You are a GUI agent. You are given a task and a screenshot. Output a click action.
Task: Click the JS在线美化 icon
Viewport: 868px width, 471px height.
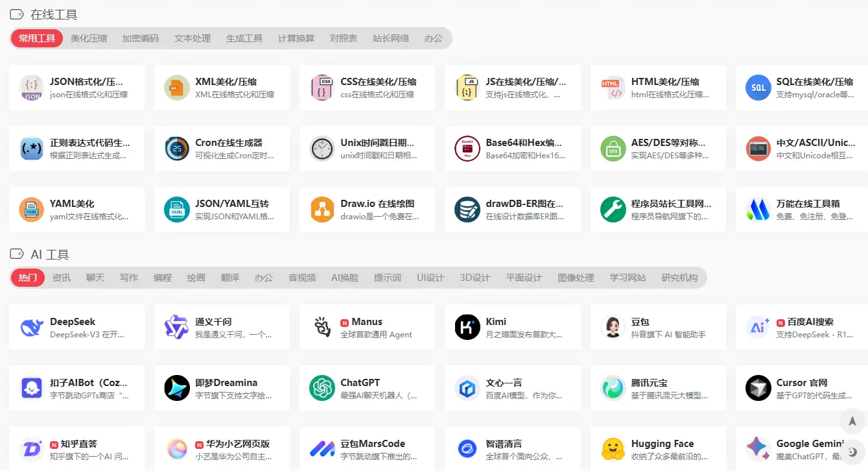(467, 88)
